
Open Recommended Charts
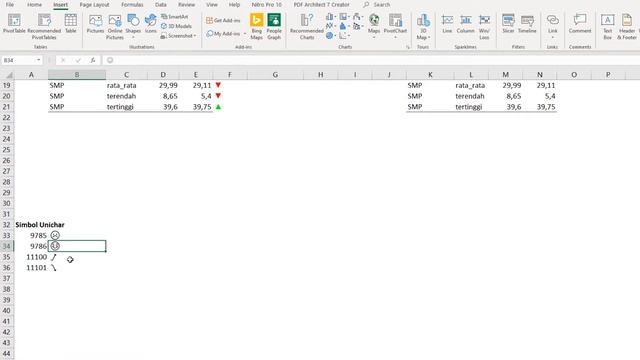(x=307, y=26)
